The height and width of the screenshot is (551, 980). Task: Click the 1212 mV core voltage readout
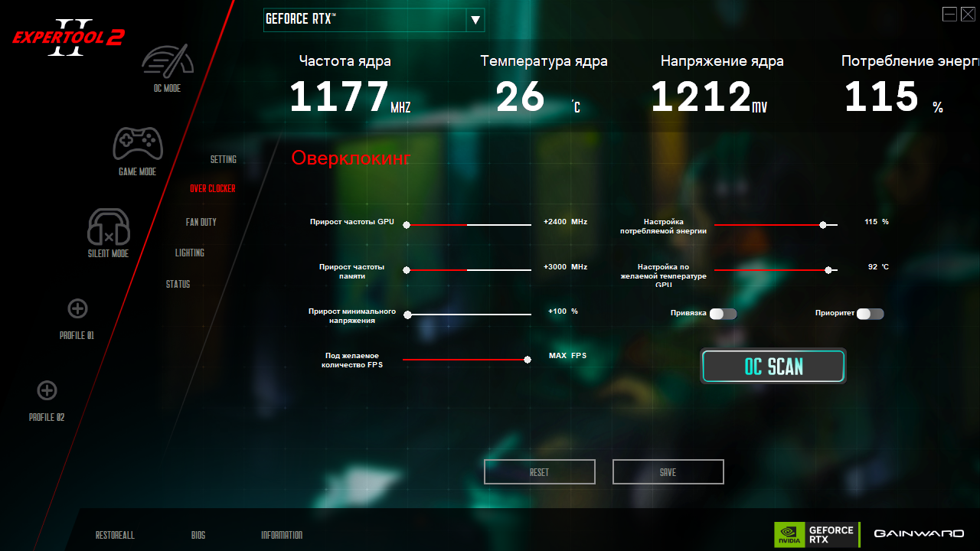709,97
